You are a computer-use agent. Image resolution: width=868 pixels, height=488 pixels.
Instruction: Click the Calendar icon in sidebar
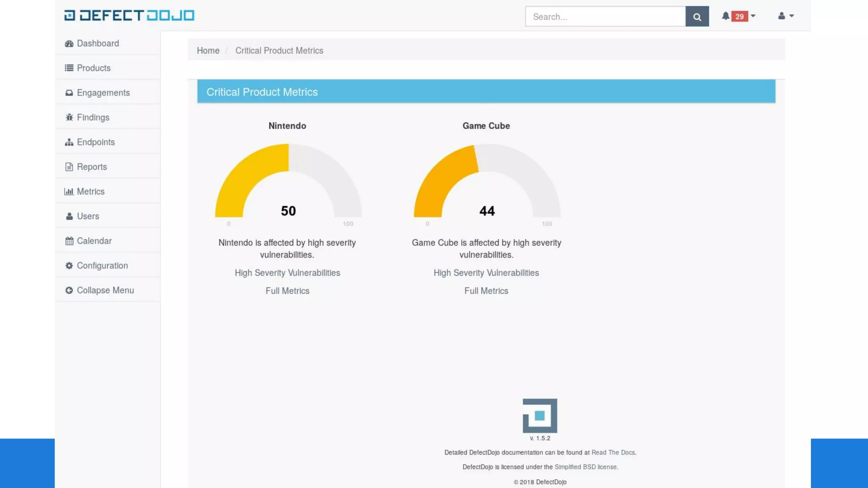coord(70,241)
